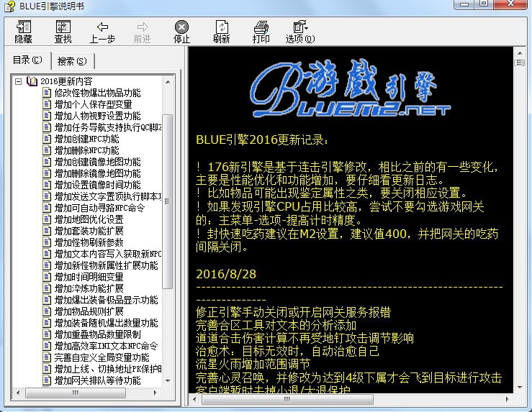Click tree panel vertical scrollbar thumb
Image resolution: width=532 pixels, height=412 pixels.
pos(168,201)
